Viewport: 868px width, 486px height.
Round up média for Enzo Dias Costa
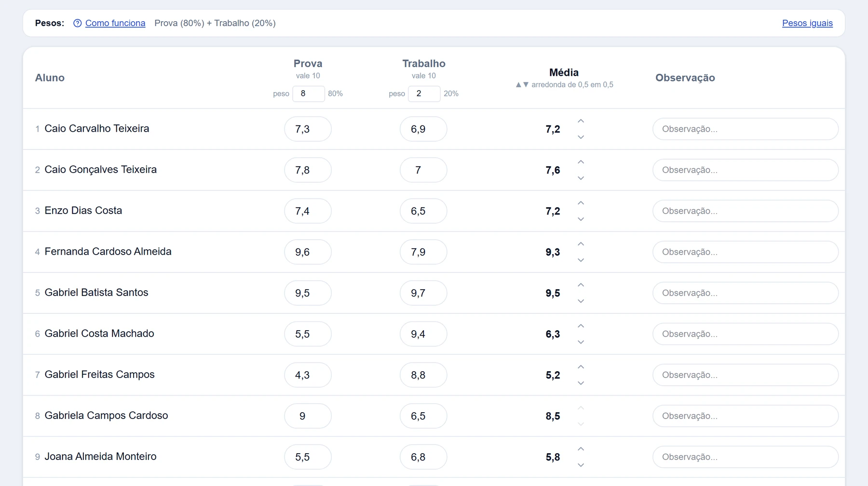coord(581,203)
